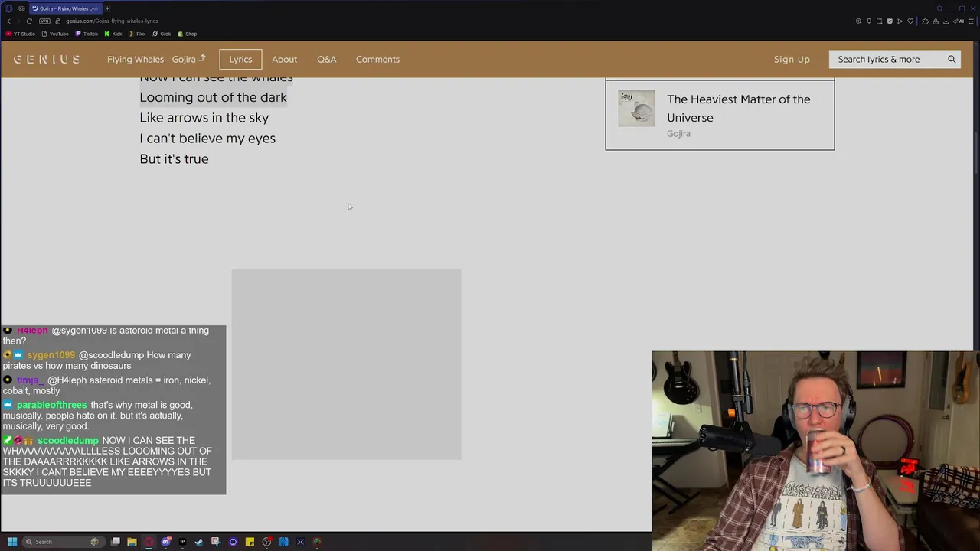Open Steam from the taskbar
This screenshot has height=551, width=980.
pos(199,542)
